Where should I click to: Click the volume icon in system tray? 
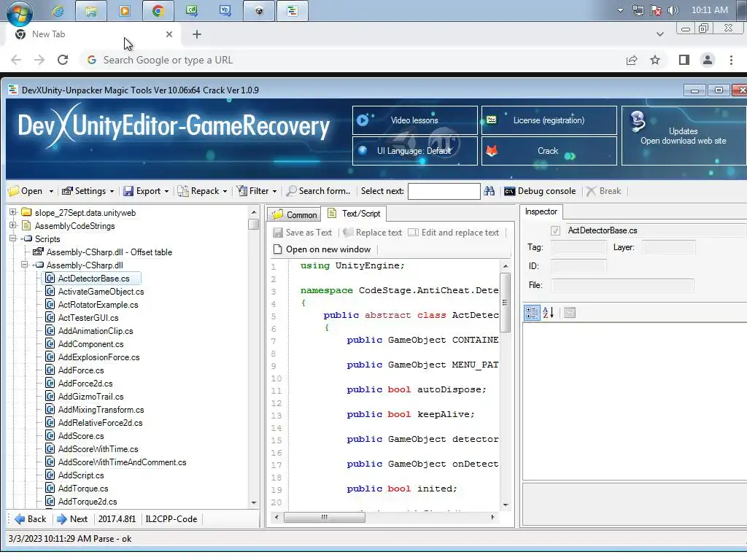point(673,10)
